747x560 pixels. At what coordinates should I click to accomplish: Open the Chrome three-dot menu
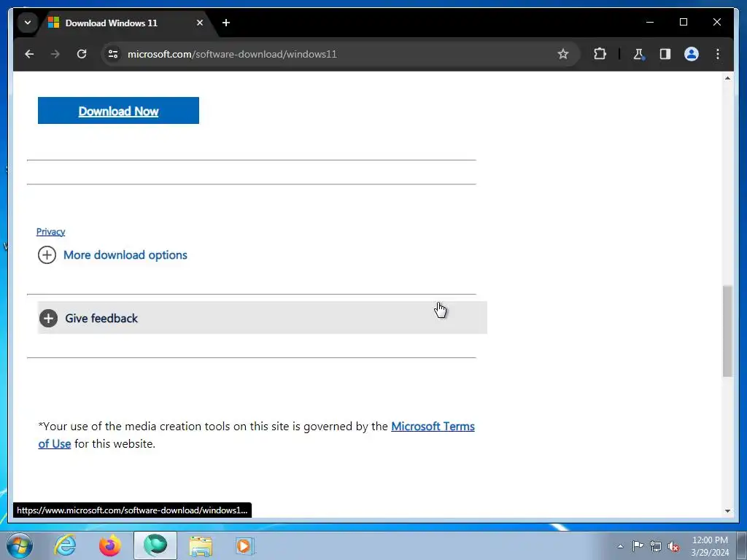[x=718, y=54]
